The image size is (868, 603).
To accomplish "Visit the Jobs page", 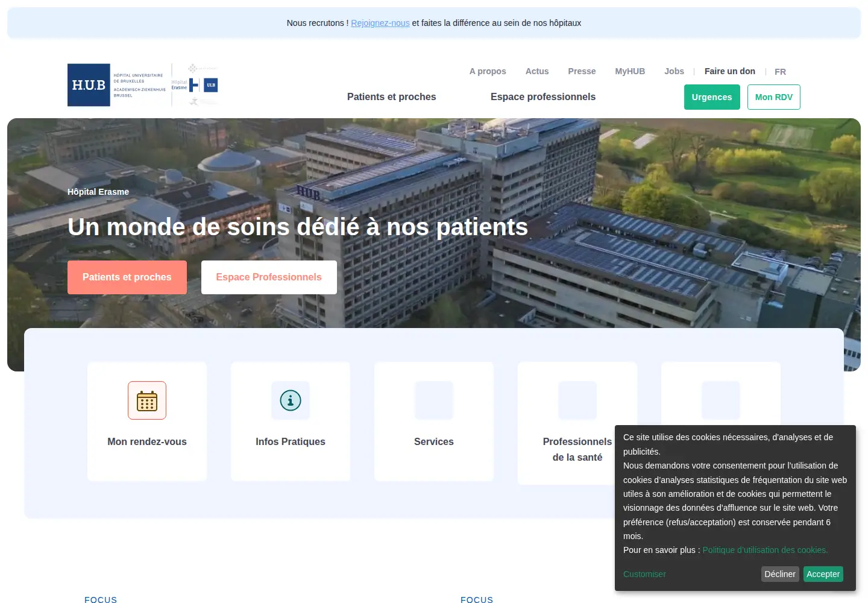I will [674, 71].
